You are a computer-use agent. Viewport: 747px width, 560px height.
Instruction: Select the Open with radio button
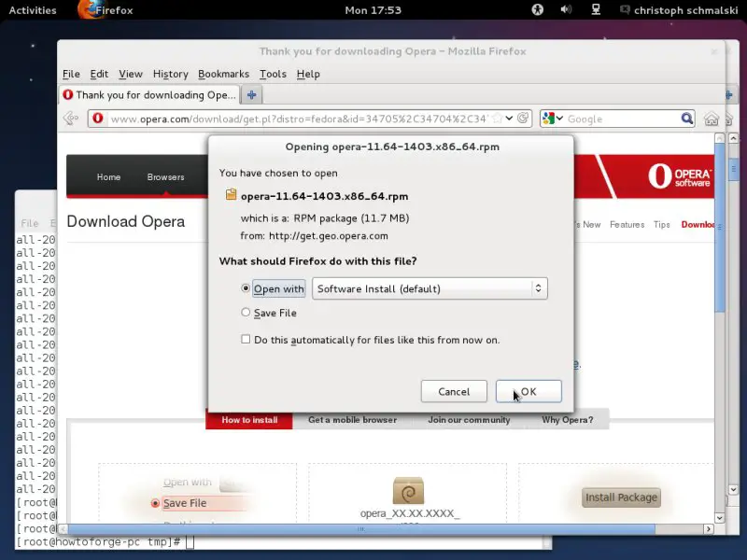(246, 288)
